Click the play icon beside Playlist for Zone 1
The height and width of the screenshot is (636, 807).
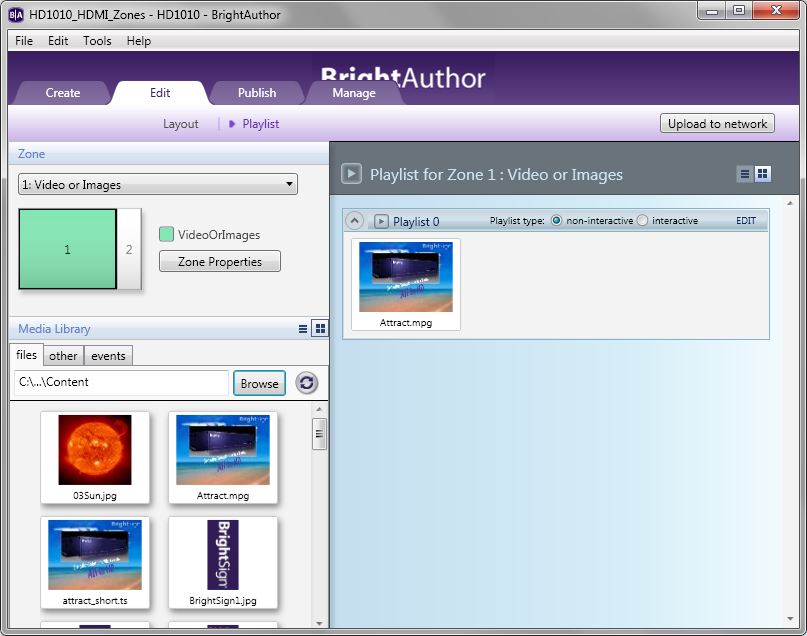tap(351, 174)
